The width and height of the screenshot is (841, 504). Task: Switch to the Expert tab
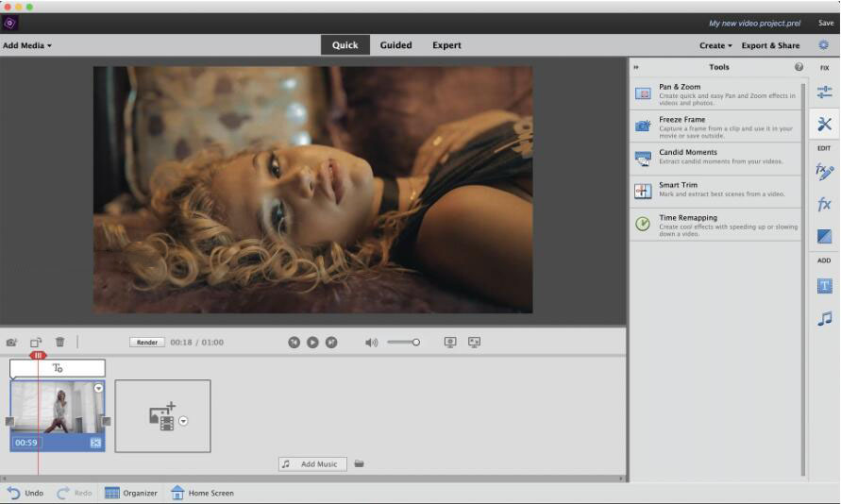point(446,45)
